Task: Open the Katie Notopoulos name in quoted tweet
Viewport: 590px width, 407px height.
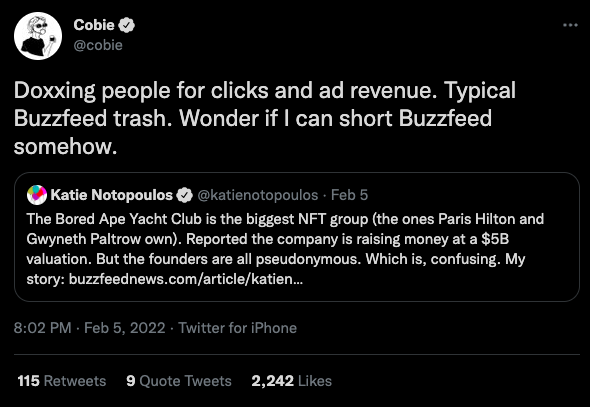Action: pos(111,195)
